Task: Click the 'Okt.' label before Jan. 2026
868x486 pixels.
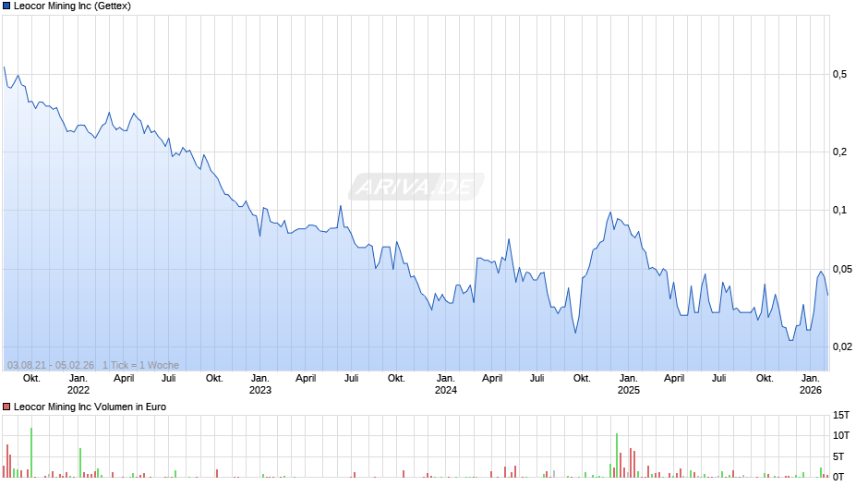Action: pyautogui.click(x=765, y=379)
